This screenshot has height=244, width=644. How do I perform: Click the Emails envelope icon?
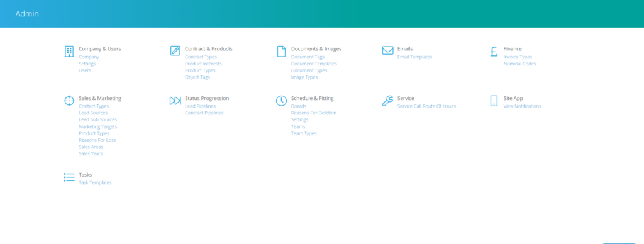tap(387, 50)
